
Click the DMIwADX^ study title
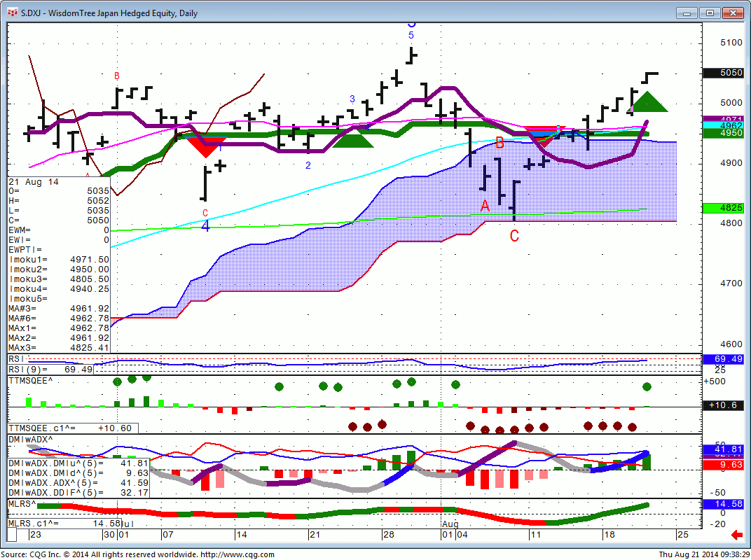[31, 439]
